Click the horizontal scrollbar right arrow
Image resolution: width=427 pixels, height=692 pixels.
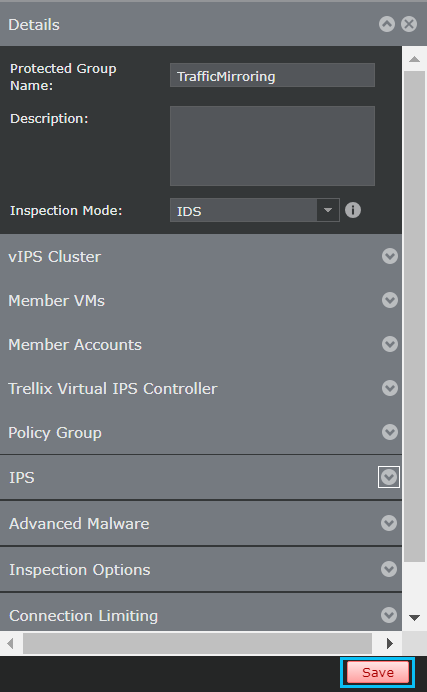390,643
